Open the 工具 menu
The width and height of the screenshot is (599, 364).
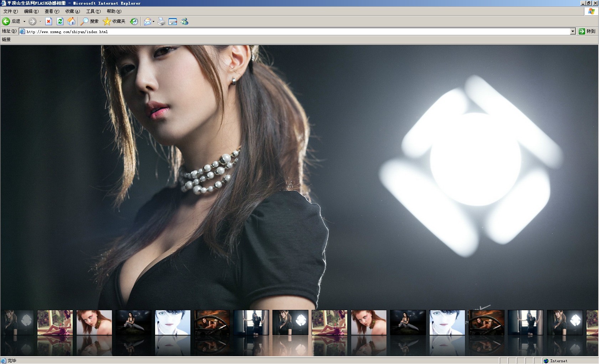click(x=93, y=11)
